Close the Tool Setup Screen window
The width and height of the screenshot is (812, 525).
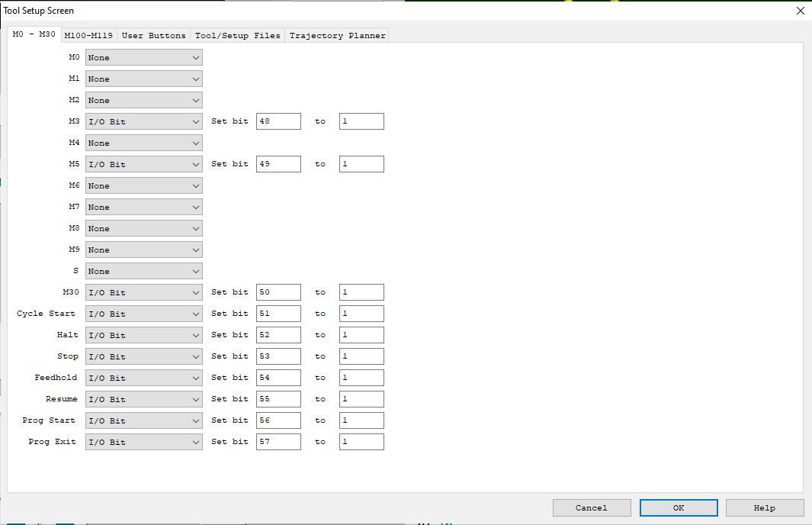(x=800, y=11)
